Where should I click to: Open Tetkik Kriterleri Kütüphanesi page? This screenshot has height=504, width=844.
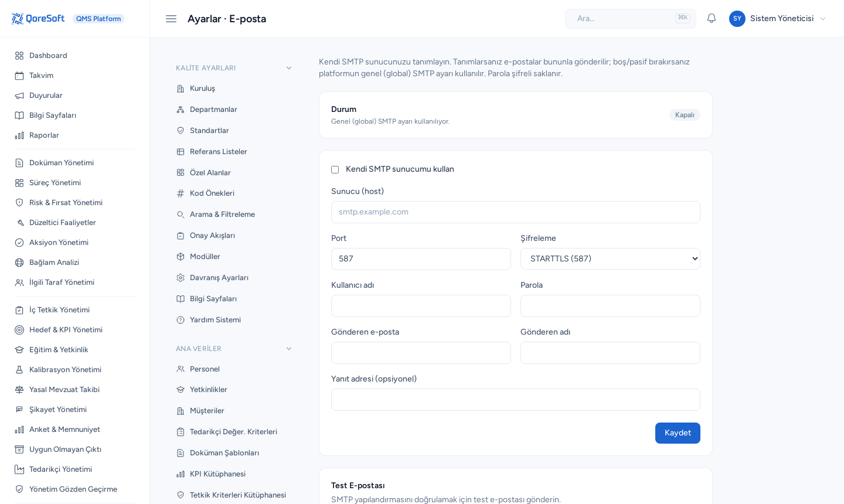pos(234,495)
